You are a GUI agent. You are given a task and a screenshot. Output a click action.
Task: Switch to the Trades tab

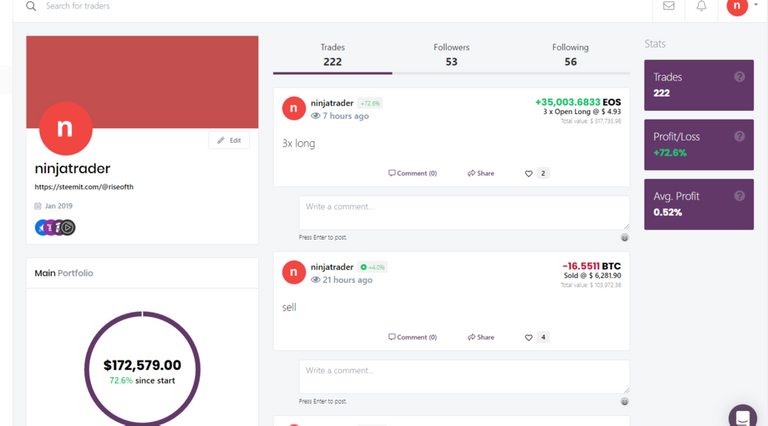point(333,55)
